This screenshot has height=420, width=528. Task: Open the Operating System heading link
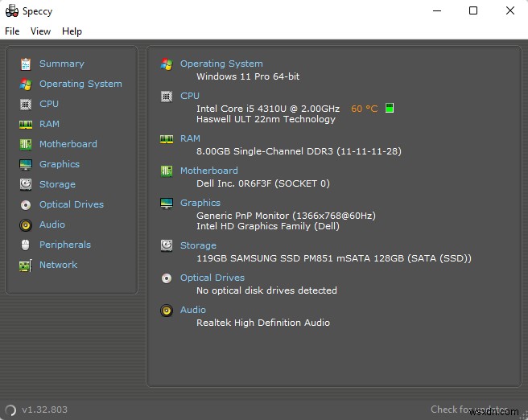(x=221, y=64)
